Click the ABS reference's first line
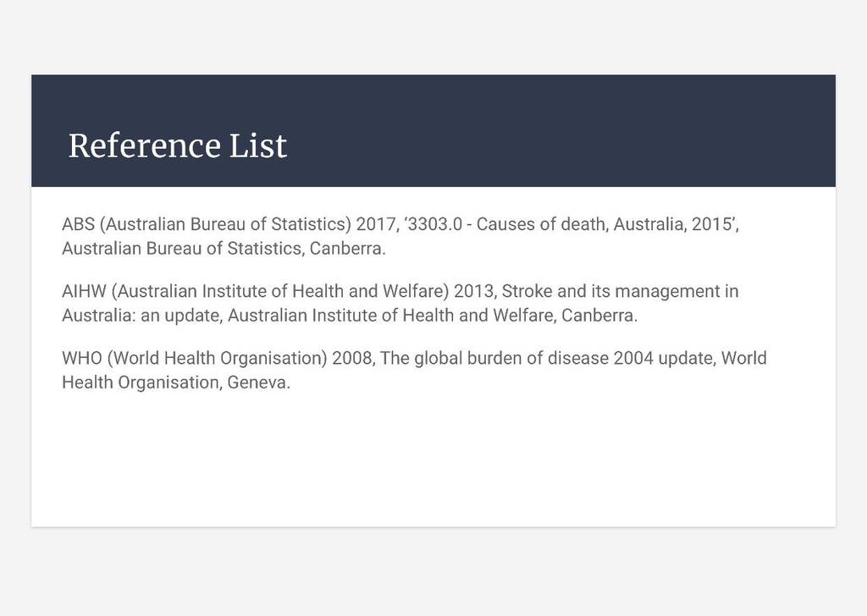The image size is (867, 616). 400,224
